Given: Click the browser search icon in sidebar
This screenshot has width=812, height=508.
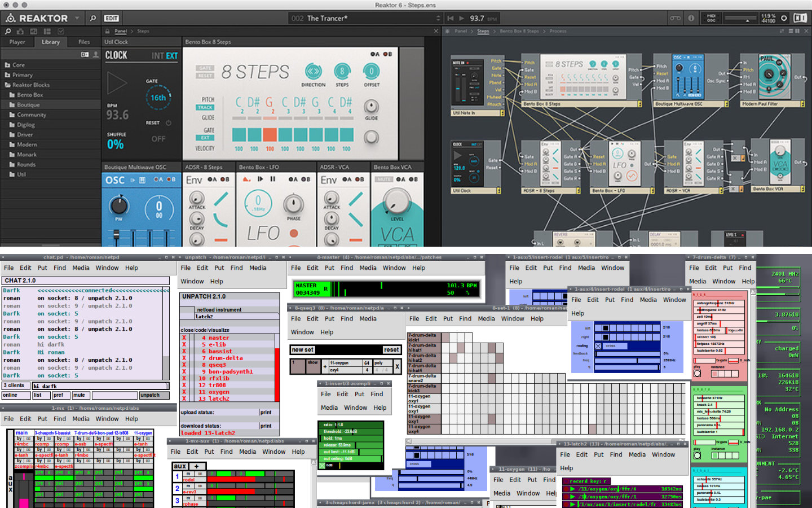Looking at the screenshot, I should tap(8, 31).
